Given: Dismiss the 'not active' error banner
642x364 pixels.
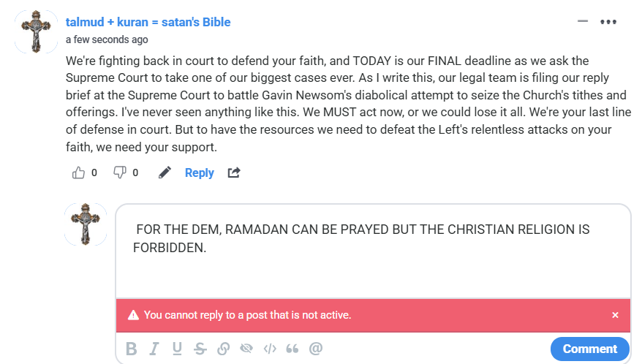Looking at the screenshot, I should [x=615, y=315].
